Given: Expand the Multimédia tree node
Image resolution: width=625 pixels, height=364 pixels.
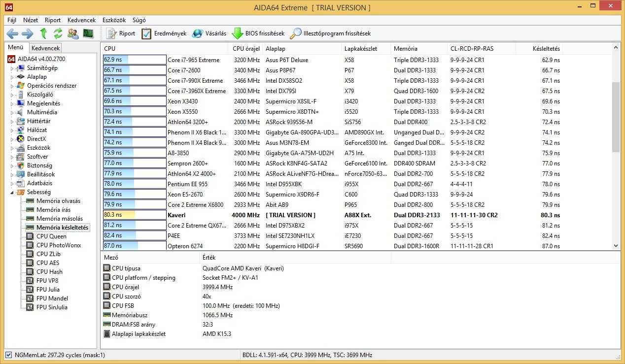Looking at the screenshot, I should coord(12,112).
